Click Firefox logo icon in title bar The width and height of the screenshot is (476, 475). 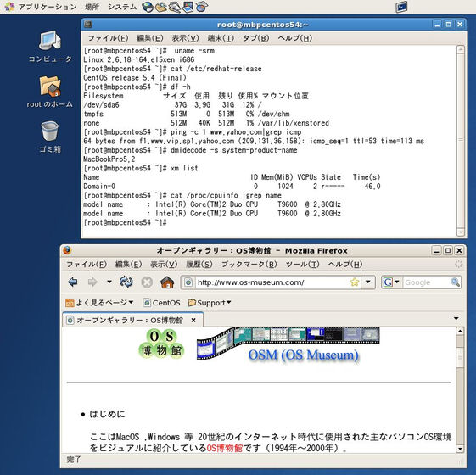click(67, 250)
